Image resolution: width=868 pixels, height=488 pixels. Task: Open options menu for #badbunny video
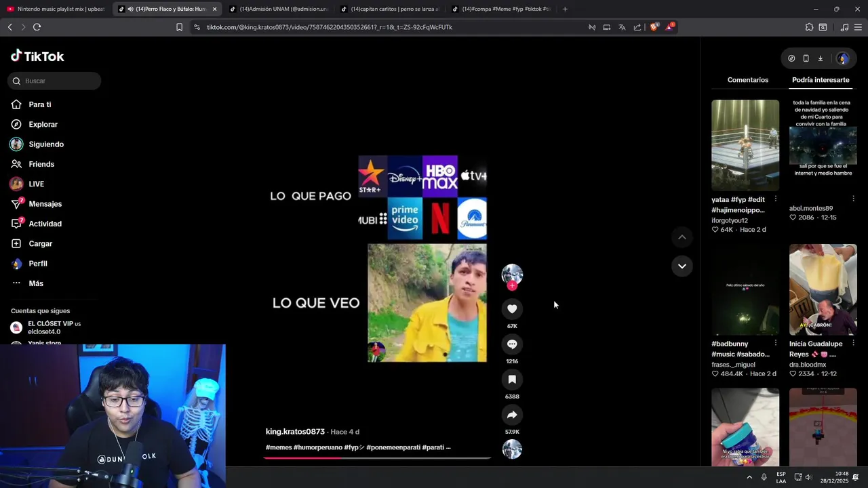[x=776, y=344]
